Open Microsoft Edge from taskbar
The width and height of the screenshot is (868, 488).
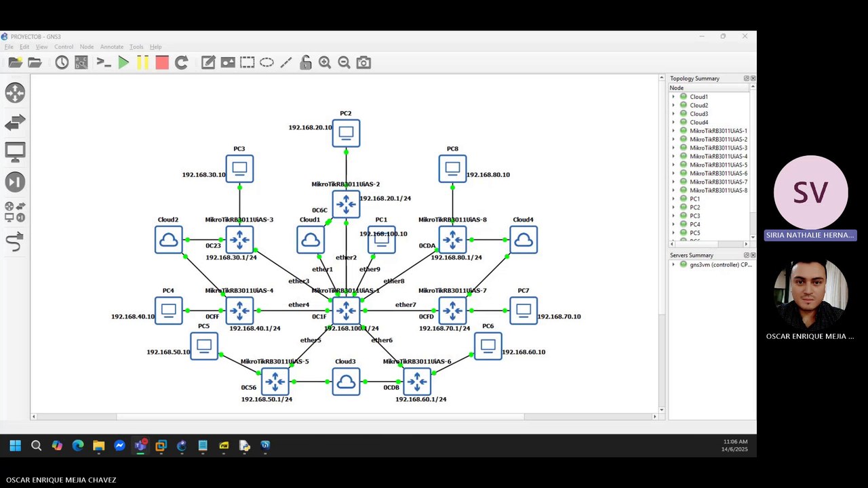(x=78, y=445)
